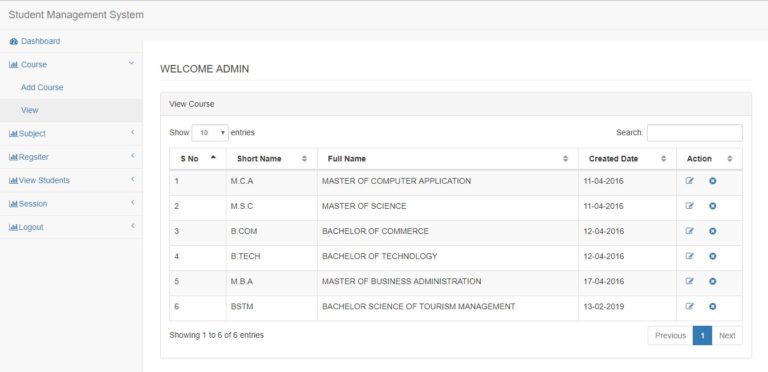This screenshot has width=768, height=372.
Task: Open the Show entries count dropdown
Action: coord(210,133)
